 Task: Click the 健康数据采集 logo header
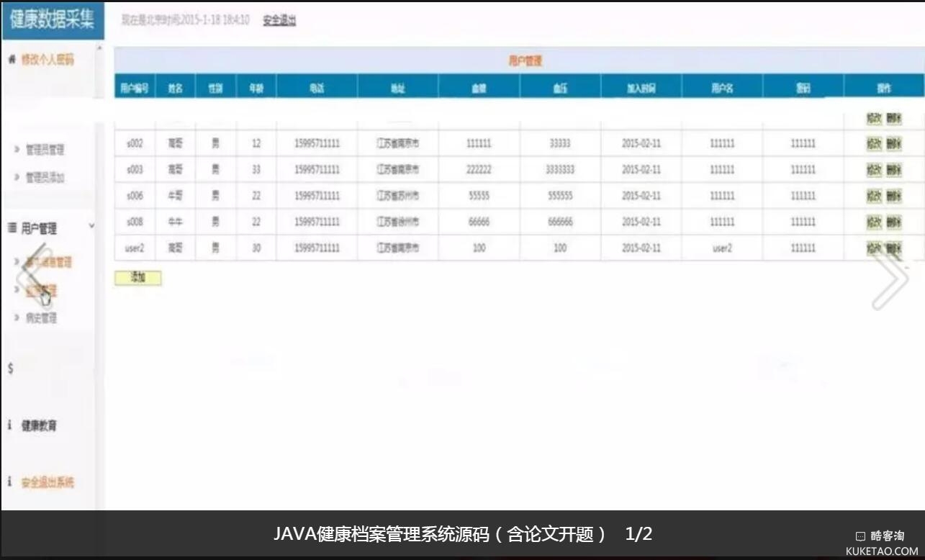(x=53, y=19)
